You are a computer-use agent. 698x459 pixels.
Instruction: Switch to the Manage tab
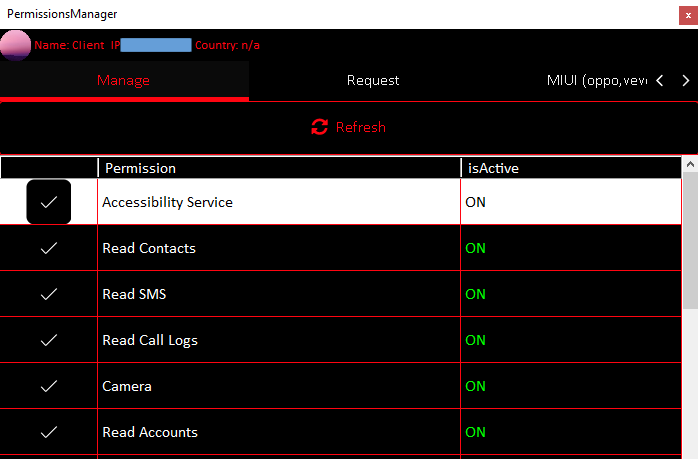click(x=124, y=80)
